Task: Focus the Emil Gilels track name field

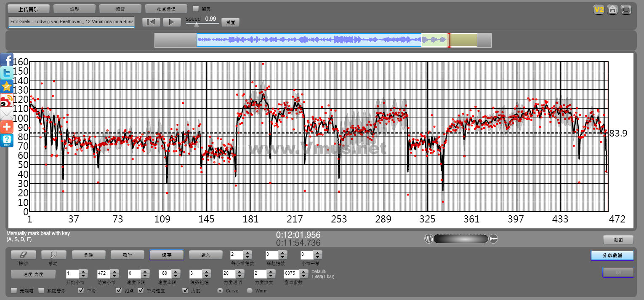Action: (71, 21)
